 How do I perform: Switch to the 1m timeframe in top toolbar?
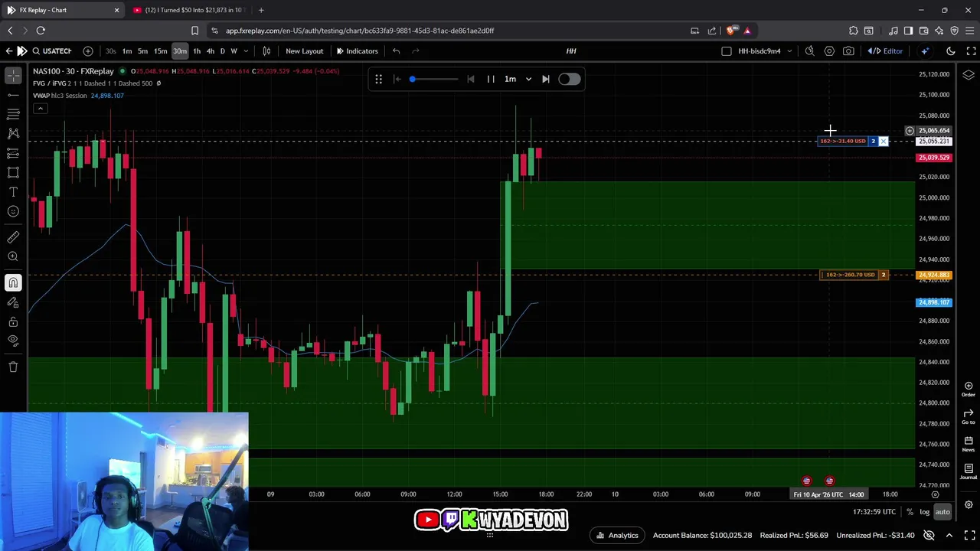127,51
